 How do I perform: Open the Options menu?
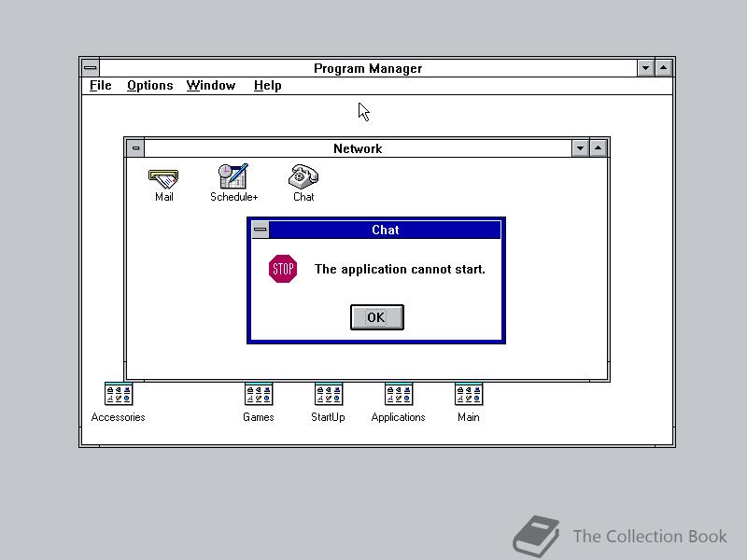click(x=150, y=85)
